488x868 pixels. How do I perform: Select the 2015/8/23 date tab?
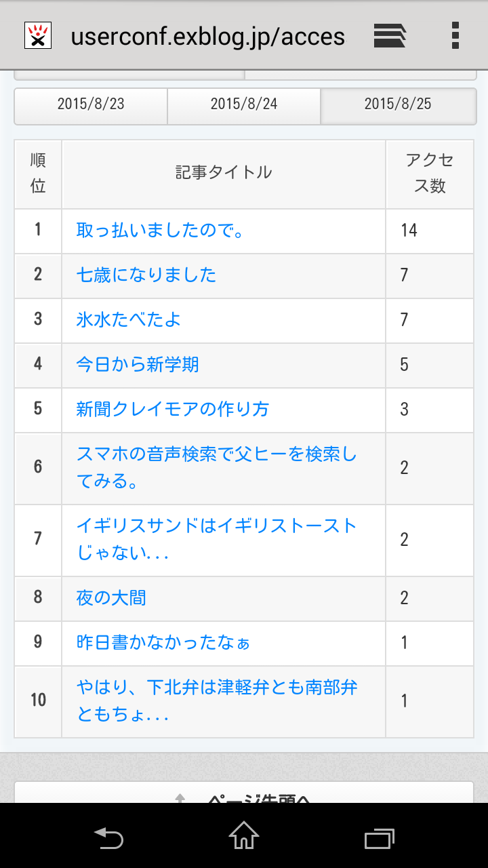click(x=91, y=104)
